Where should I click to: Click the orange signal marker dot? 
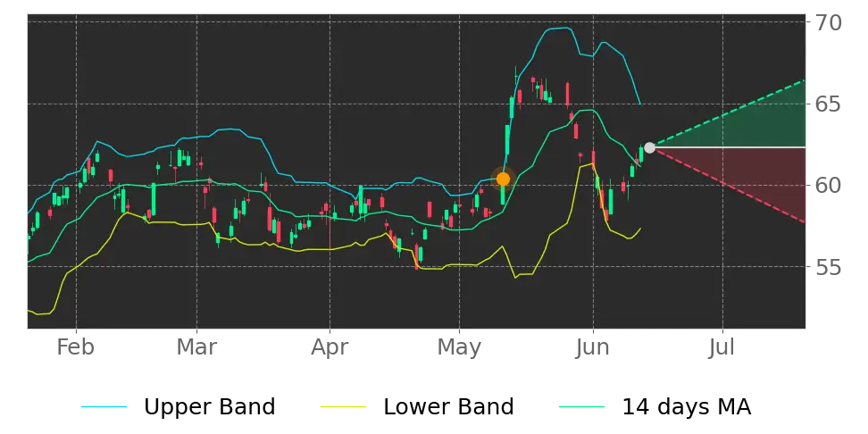coord(503,179)
